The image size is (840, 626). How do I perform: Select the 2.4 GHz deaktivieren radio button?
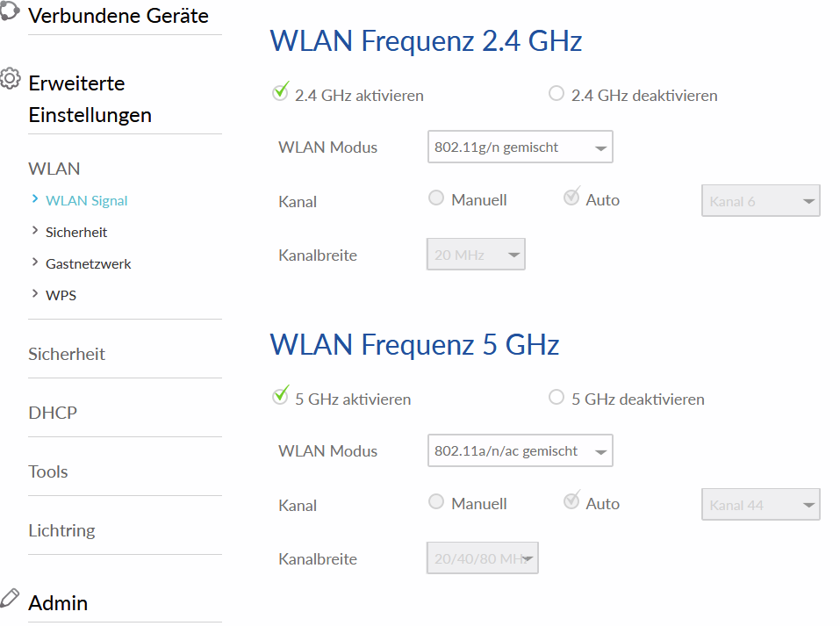click(556, 94)
